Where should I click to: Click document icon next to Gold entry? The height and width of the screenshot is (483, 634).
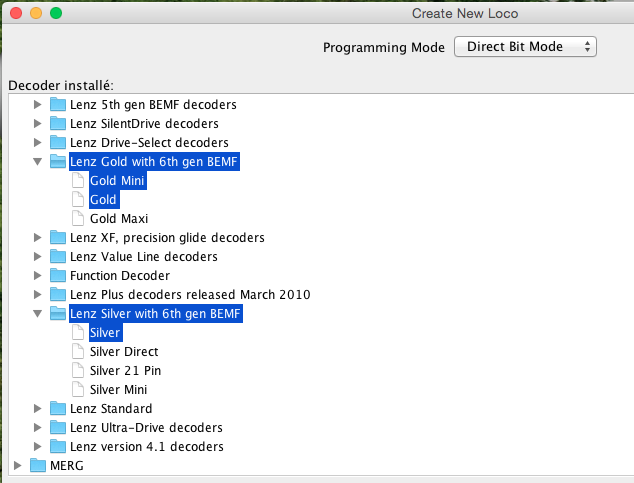[78, 199]
